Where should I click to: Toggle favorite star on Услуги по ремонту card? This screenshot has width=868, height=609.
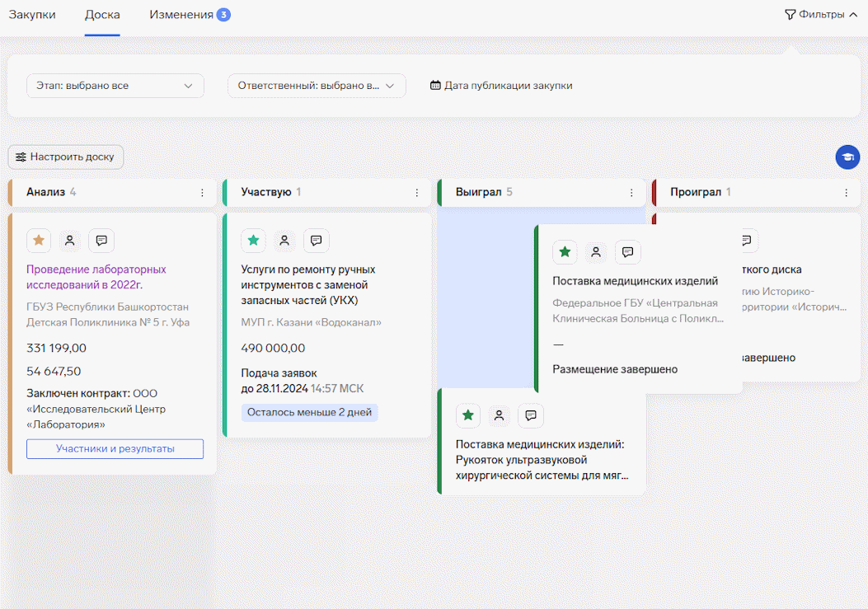tap(254, 241)
